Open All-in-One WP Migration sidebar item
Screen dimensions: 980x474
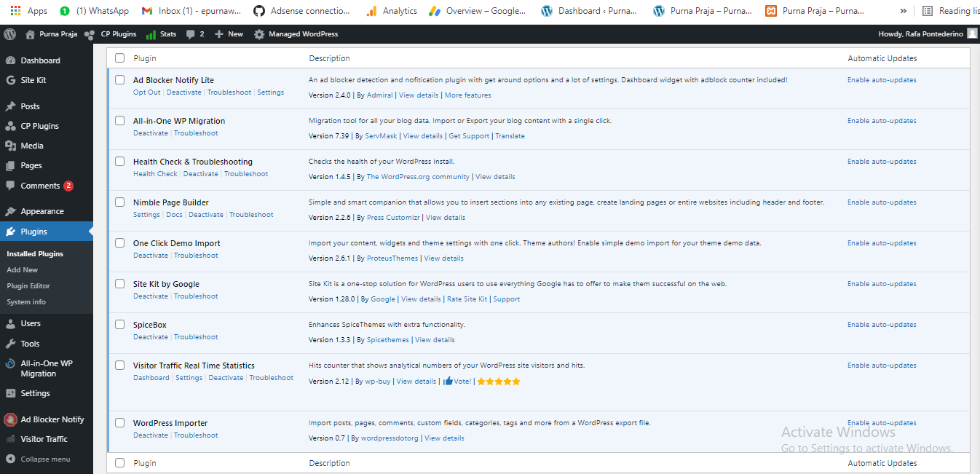(x=47, y=368)
